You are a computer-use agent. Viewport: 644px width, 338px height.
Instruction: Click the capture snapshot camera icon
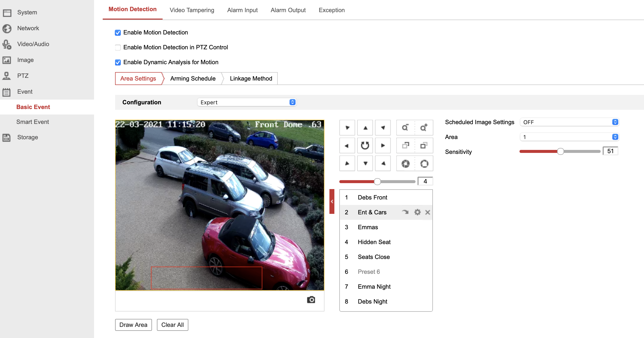(311, 300)
